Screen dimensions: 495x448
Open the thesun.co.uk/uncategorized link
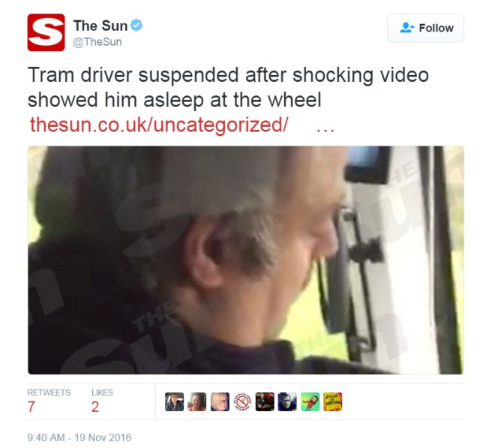(159, 125)
